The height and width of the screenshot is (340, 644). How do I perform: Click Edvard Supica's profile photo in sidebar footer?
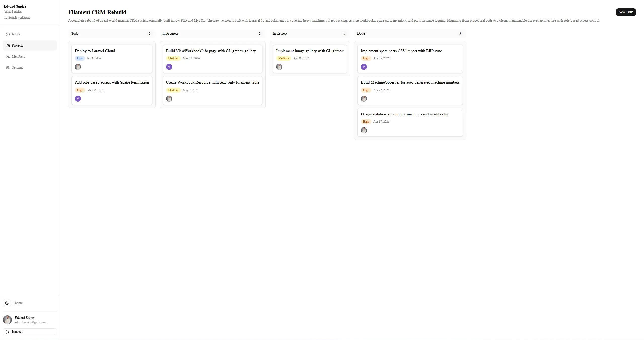pyautogui.click(x=7, y=320)
